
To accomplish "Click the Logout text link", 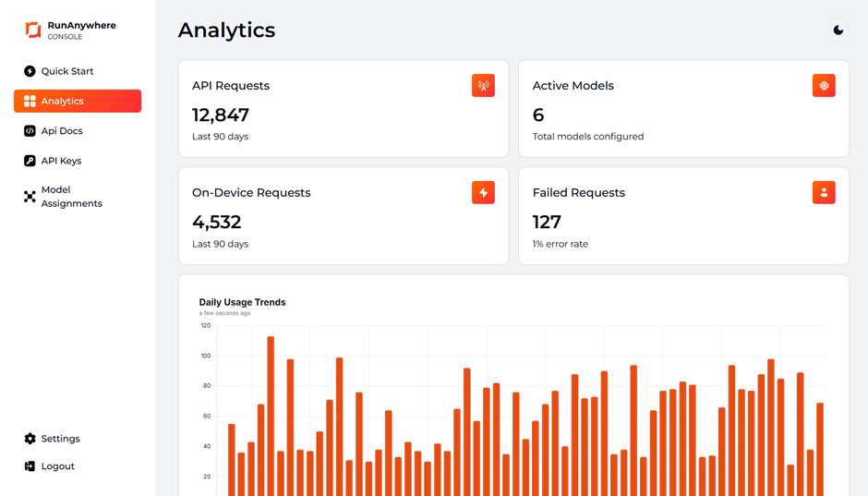I will tap(57, 466).
